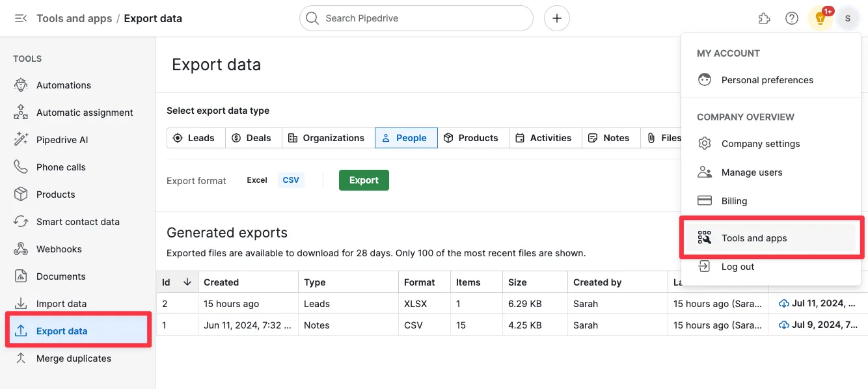Open the help question mark icon

pyautogui.click(x=792, y=18)
